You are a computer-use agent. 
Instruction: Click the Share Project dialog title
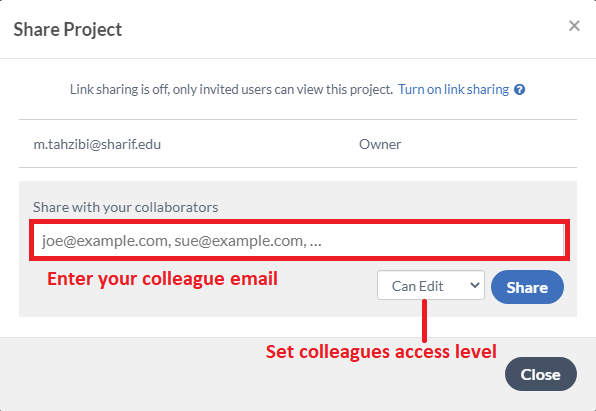[68, 29]
